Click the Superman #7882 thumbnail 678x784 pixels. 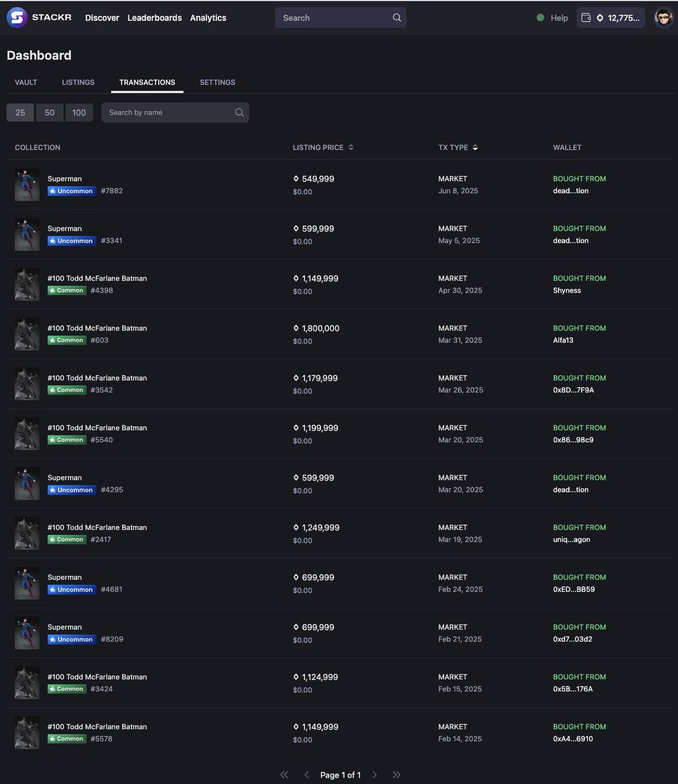pyautogui.click(x=27, y=184)
